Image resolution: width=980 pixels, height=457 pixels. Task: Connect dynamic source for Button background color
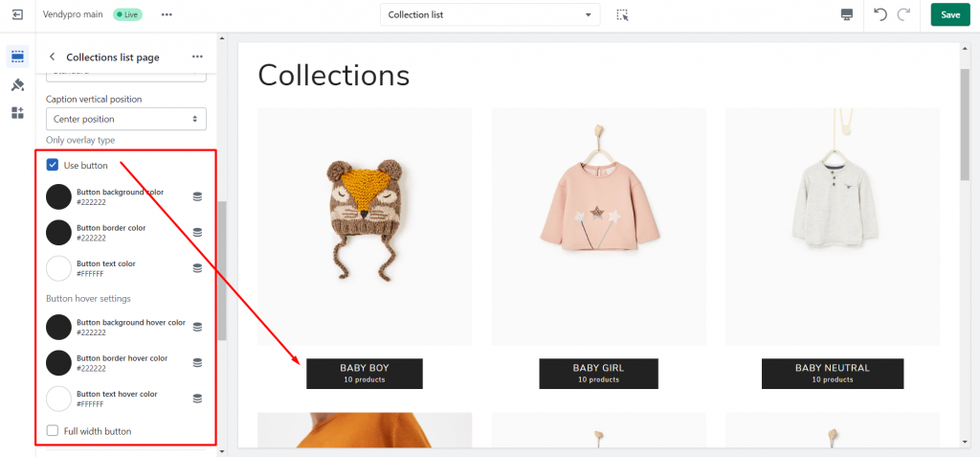197,196
